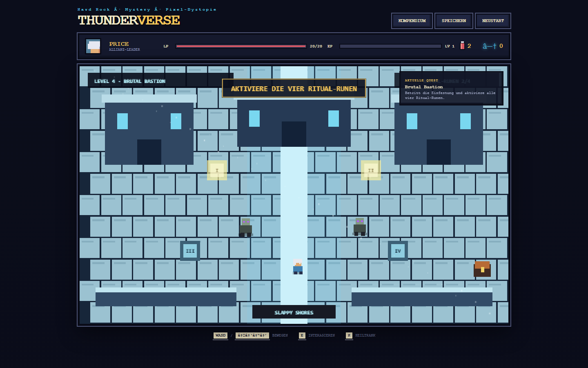
Task: Click the EP experience bar
Action: pos(390,46)
